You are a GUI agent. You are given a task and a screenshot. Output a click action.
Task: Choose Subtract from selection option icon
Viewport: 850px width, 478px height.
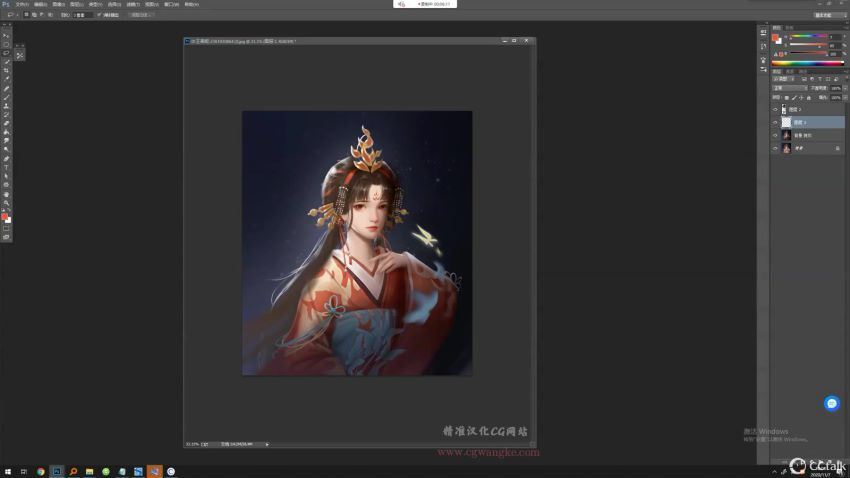click(x=42, y=15)
